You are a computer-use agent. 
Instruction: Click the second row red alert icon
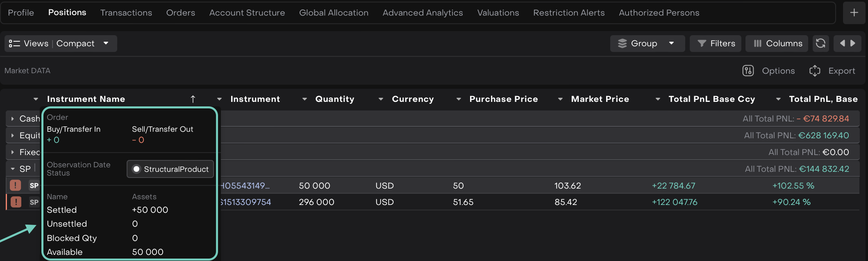(x=16, y=202)
